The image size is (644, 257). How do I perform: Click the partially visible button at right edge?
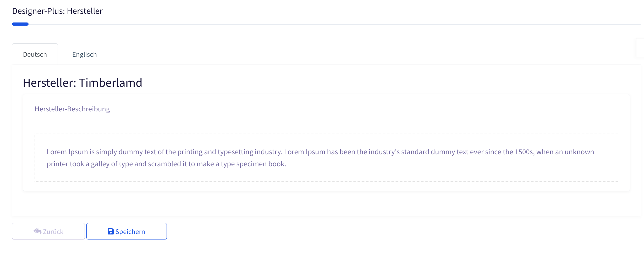point(640,48)
